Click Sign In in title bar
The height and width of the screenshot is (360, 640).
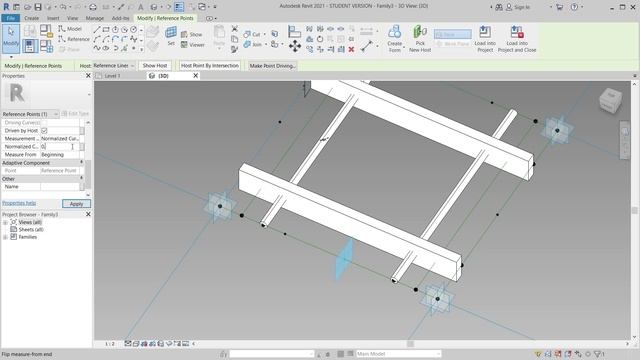pos(522,7)
